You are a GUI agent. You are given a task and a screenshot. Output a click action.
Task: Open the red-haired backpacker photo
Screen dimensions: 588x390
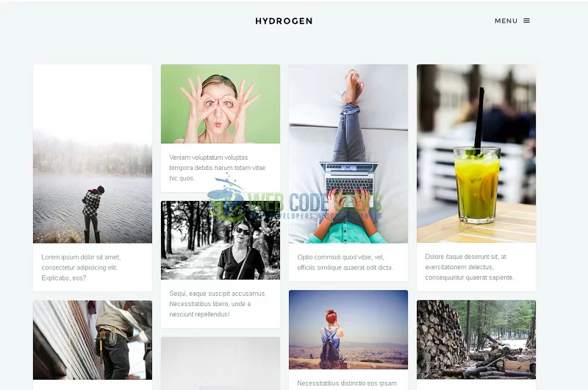point(348,330)
